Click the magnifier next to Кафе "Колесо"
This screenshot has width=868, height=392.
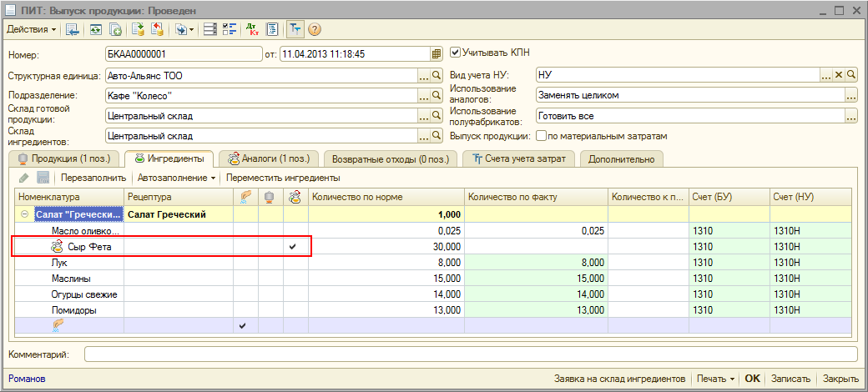[436, 96]
